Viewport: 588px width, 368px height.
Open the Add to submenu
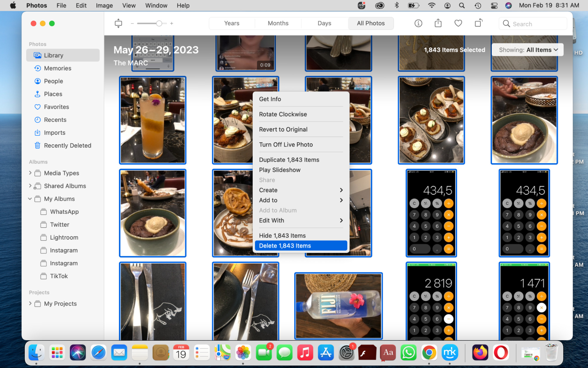[301, 200]
